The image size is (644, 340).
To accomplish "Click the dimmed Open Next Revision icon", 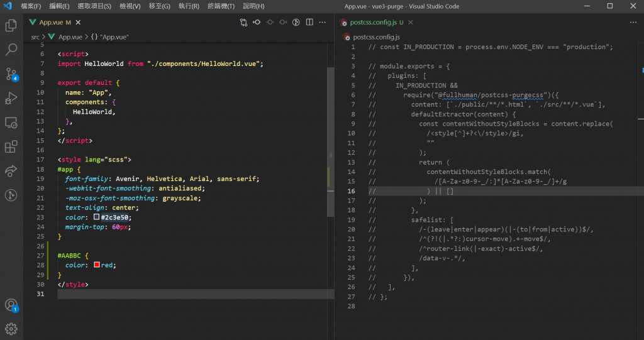I will (x=283, y=22).
